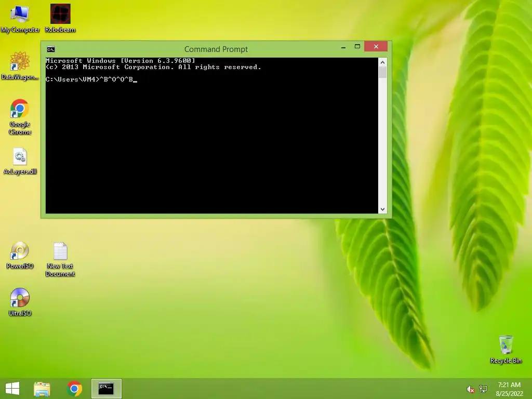Select the New Text Document icon

tap(60, 259)
